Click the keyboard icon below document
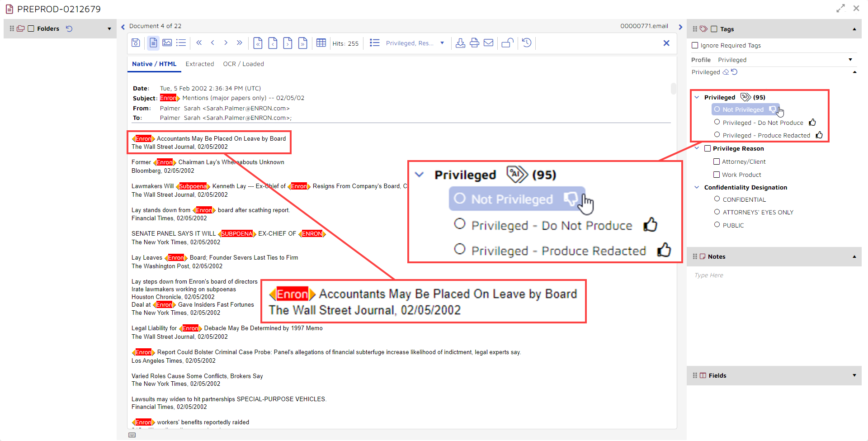 tap(132, 435)
